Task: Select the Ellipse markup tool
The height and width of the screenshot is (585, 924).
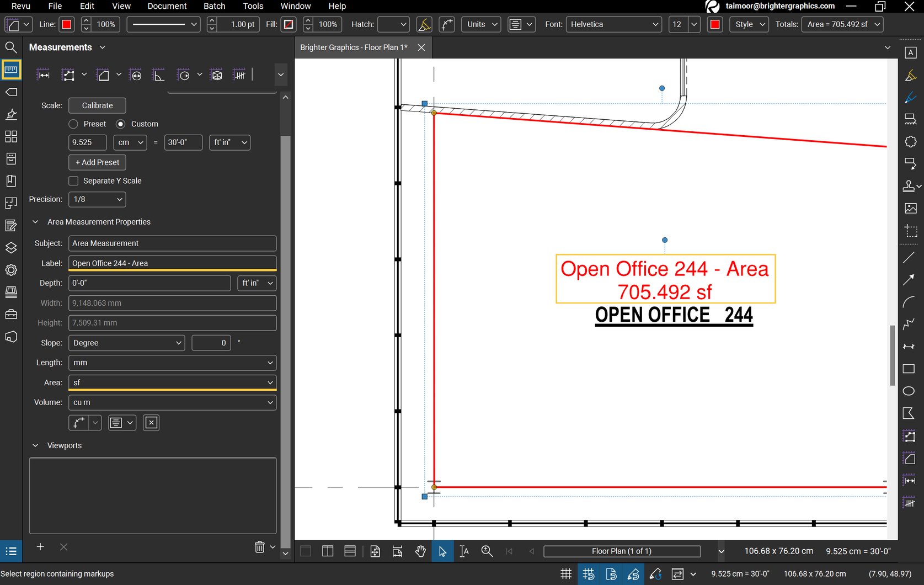Action: [x=909, y=391]
